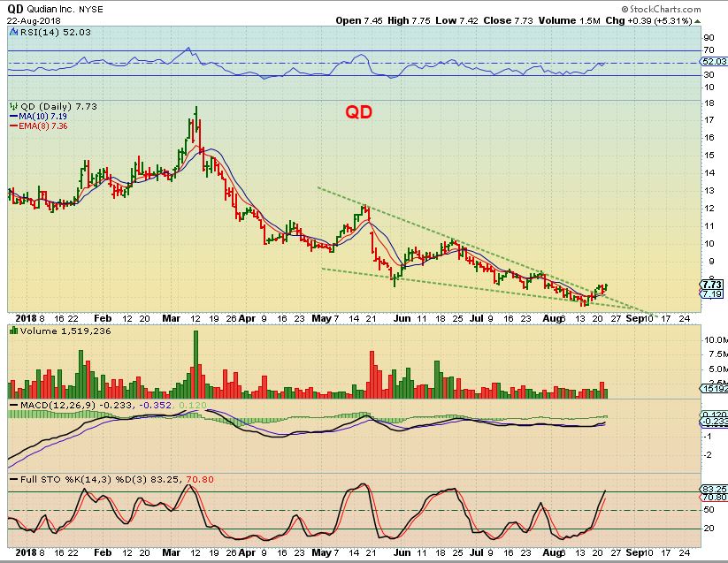
Task: Click the Chg +0.39 (+5.31%) value
Action: pyautogui.click(x=648, y=20)
